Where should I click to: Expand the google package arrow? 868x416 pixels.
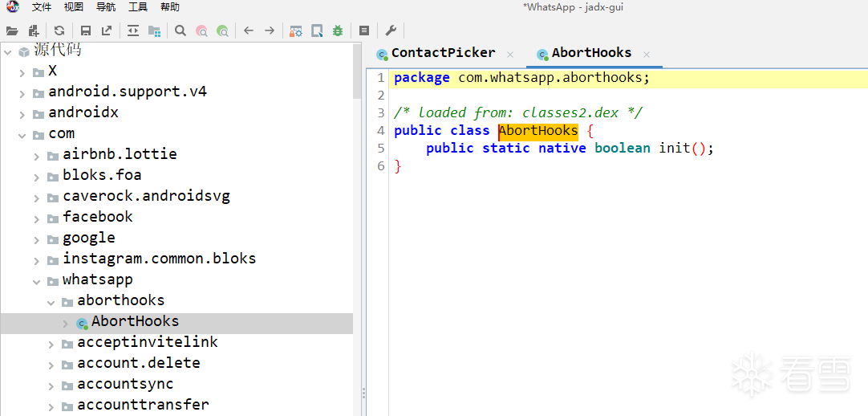37,240
